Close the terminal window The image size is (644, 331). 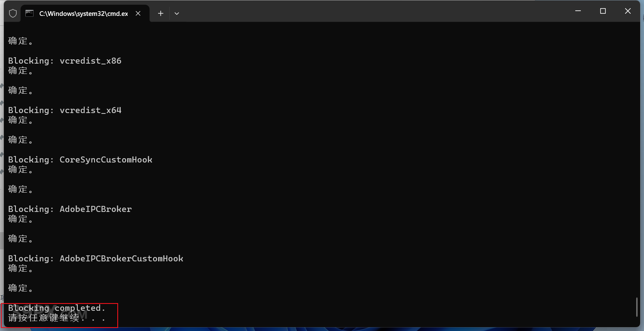628,11
